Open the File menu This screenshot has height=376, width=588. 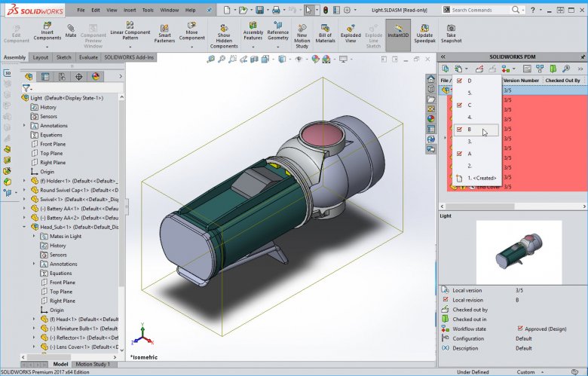click(x=81, y=10)
